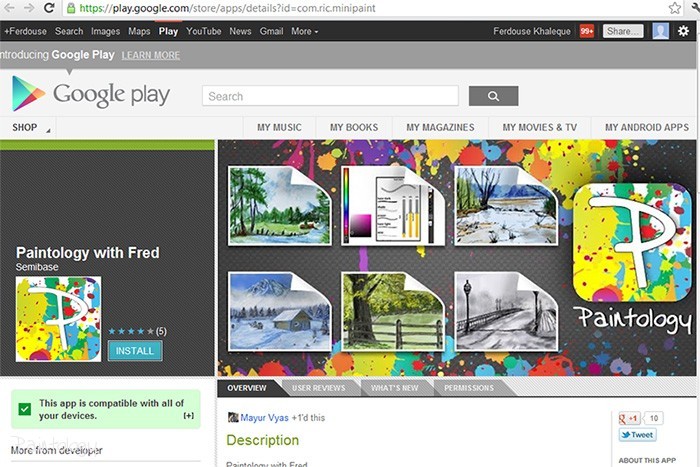Open the profile avatar picture
The width and height of the screenshot is (700, 467).
pos(660,31)
